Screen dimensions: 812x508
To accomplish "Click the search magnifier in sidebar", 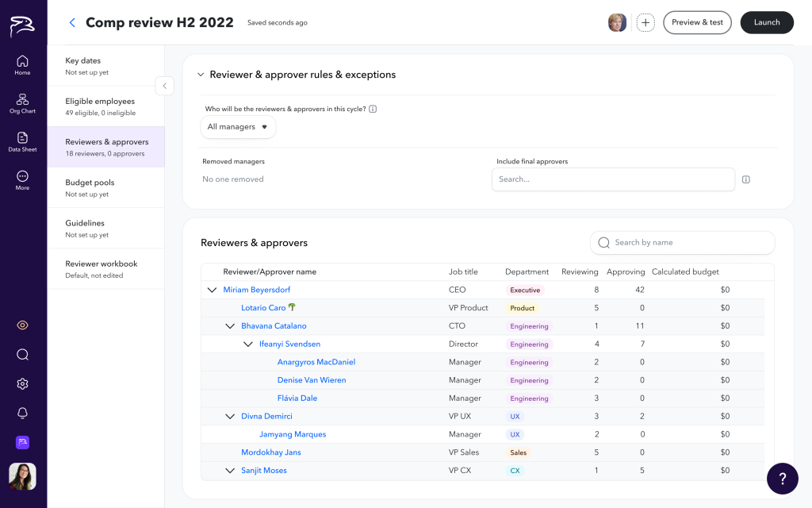I will [x=22, y=355].
